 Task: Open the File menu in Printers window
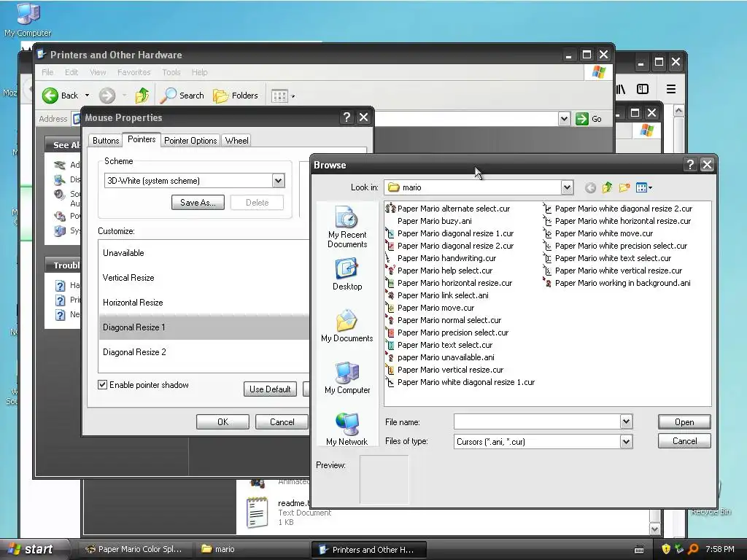click(47, 72)
